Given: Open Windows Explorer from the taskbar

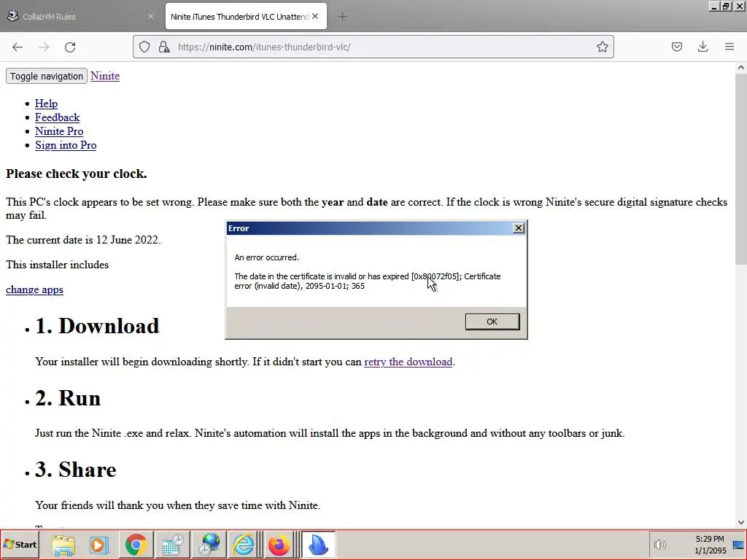Looking at the screenshot, I should coord(63,545).
